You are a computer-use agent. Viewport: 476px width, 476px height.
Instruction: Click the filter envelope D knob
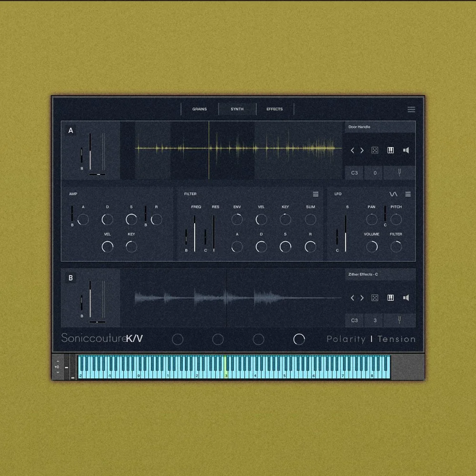coord(261,247)
